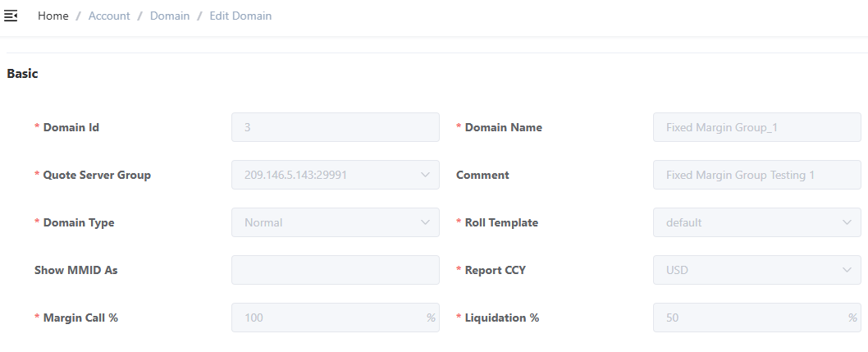
Task: Click the Domain Id input field
Action: [x=335, y=127]
